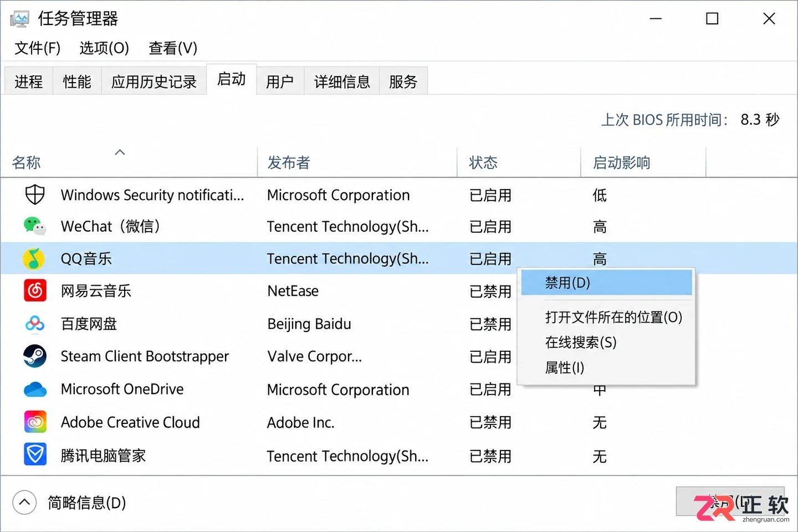Click the WeChat startup icon
Viewport: 798px width, 532px height.
click(35, 226)
